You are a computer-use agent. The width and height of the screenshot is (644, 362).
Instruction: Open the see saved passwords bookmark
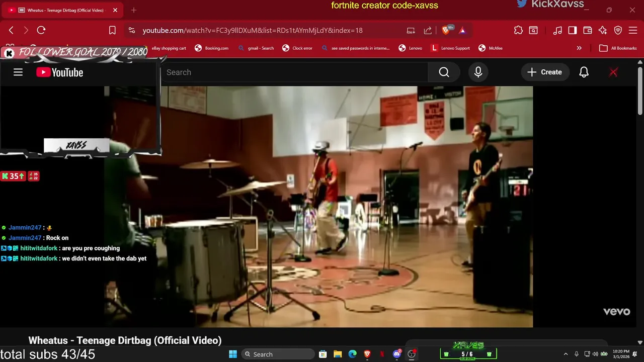[355, 48]
